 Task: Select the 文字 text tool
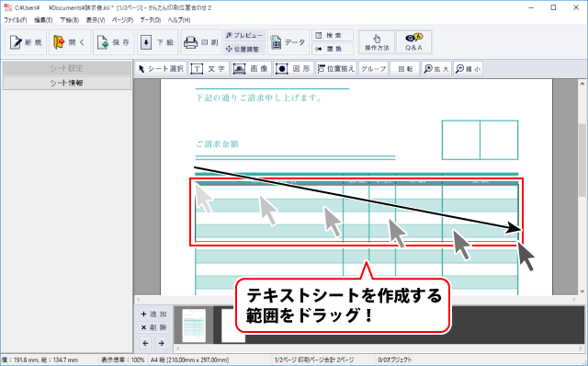(x=209, y=69)
